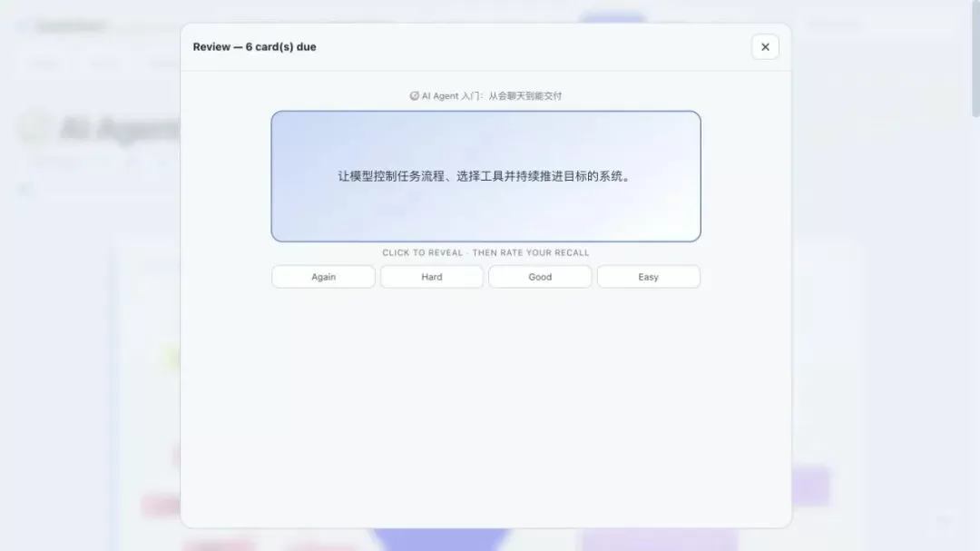980x551 pixels.
Task: Click the page scrollbar thumb
Action: point(975,58)
